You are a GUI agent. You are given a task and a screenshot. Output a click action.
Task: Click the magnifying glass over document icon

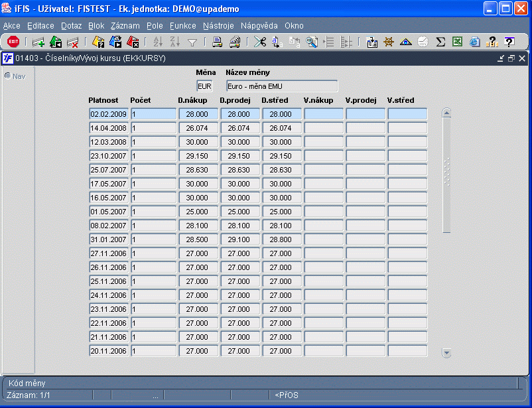pyautogui.click(x=312, y=42)
